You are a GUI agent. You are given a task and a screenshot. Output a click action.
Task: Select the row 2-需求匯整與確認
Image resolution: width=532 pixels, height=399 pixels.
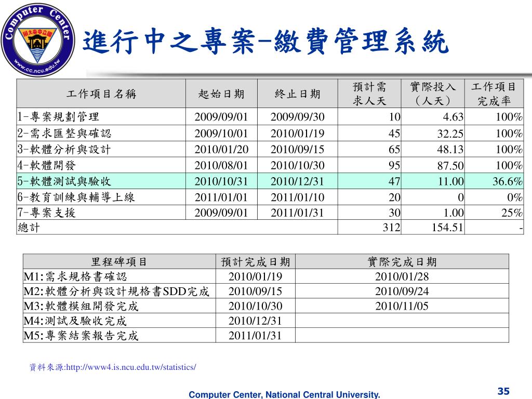pos(270,133)
